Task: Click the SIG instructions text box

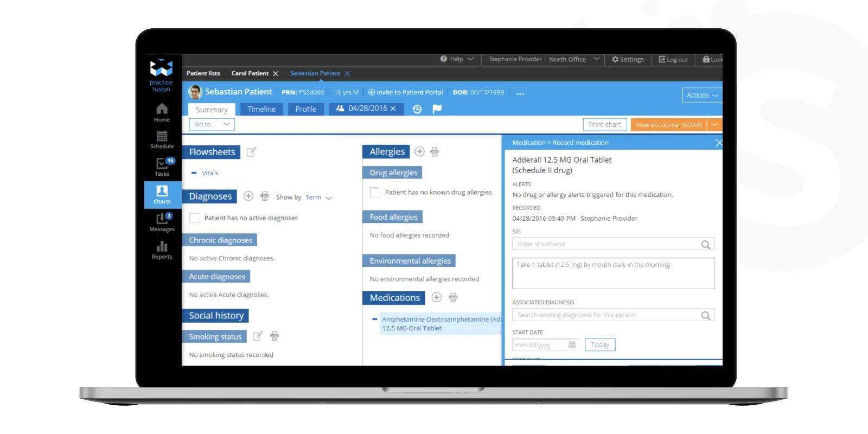Action: [x=614, y=273]
